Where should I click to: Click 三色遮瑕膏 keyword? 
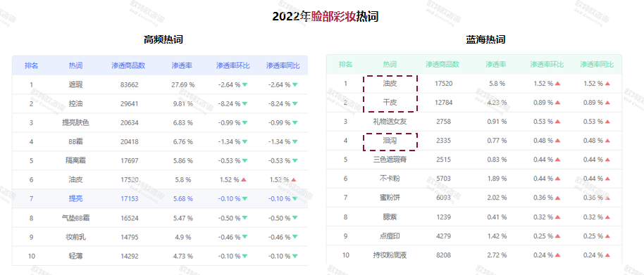coord(390,160)
